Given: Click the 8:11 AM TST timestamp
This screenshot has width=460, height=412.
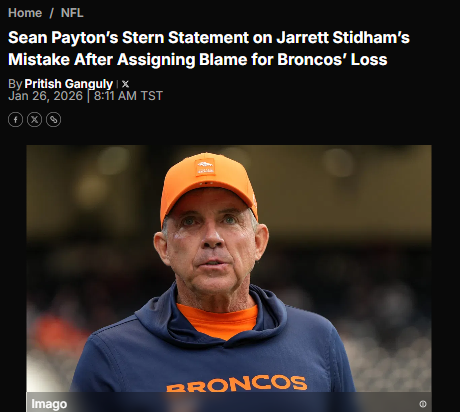Looking at the screenshot, I should [x=128, y=96].
